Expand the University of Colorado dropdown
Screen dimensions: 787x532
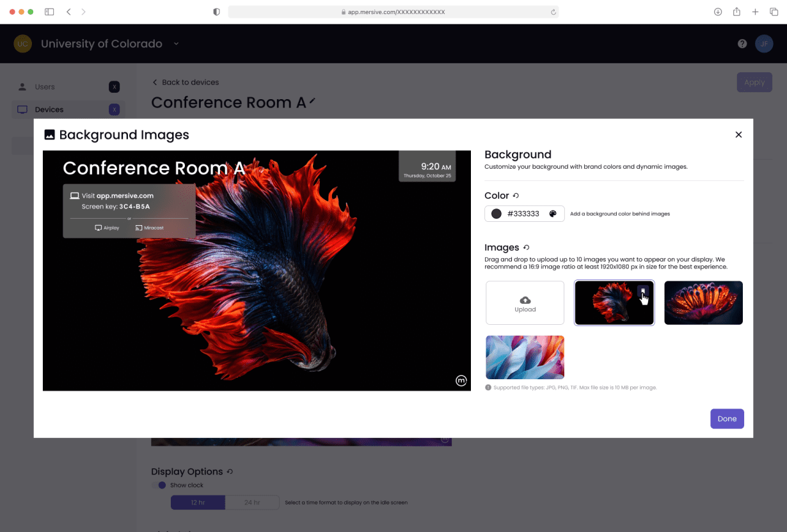click(x=176, y=43)
